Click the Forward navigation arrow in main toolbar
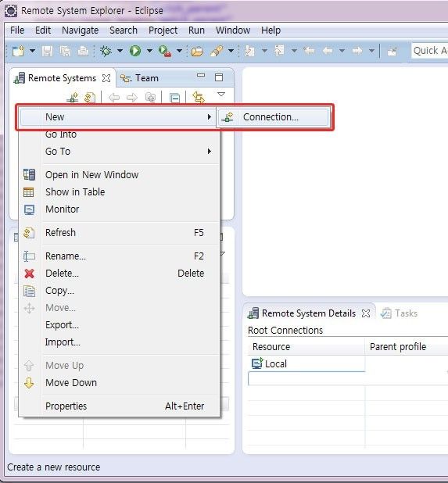 tap(357, 51)
